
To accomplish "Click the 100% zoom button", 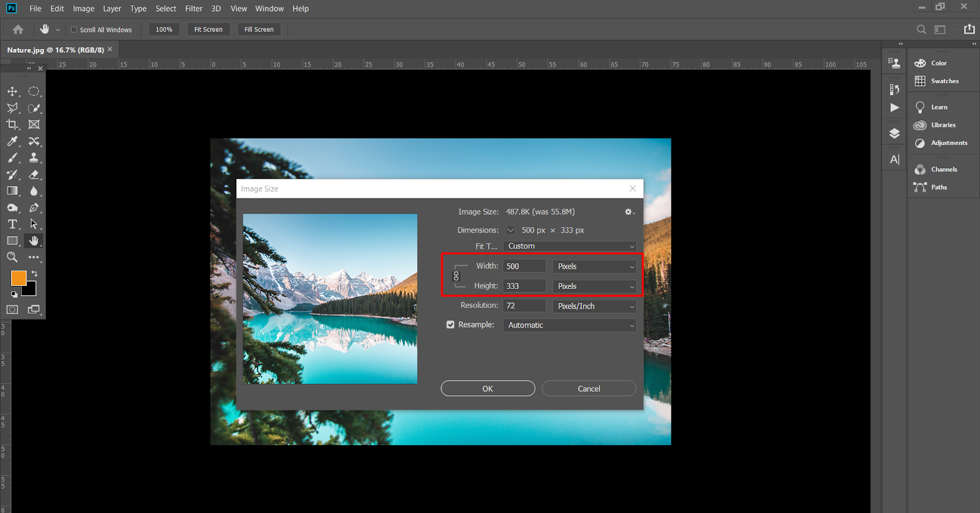I will (164, 29).
